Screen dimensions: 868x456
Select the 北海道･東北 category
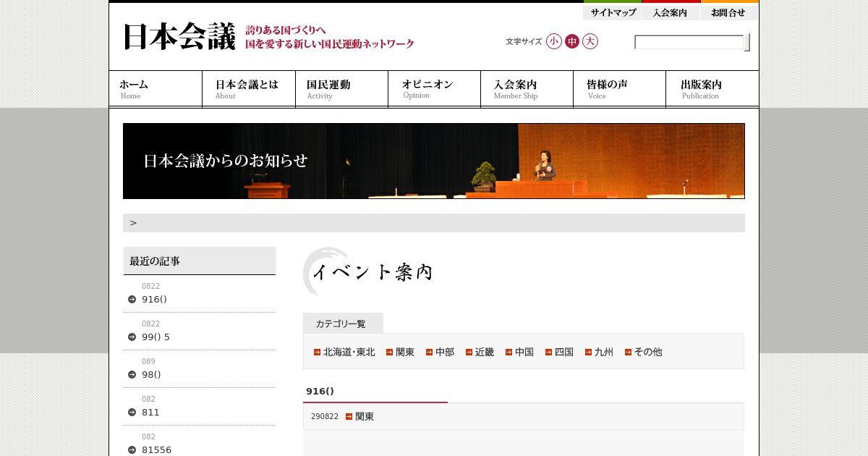349,352
